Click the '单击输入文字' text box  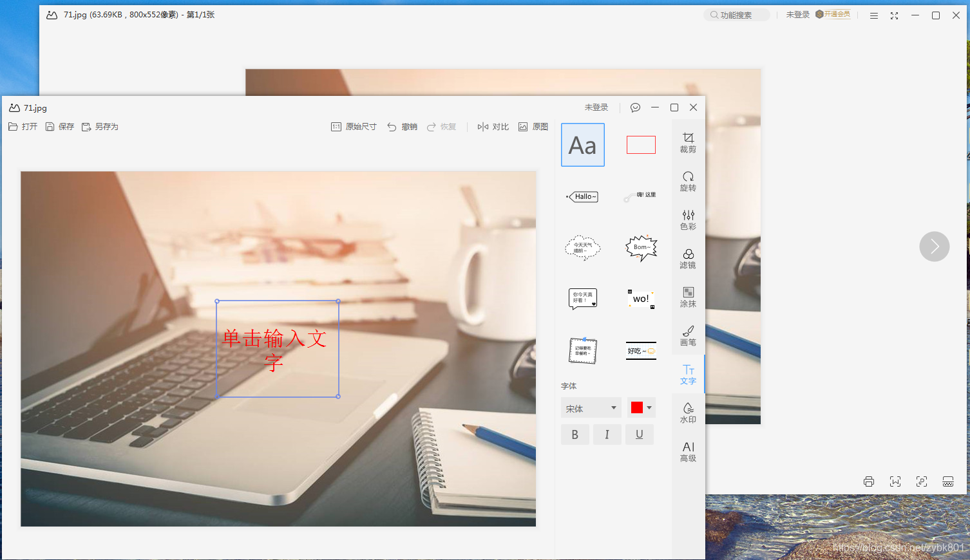[278, 349]
